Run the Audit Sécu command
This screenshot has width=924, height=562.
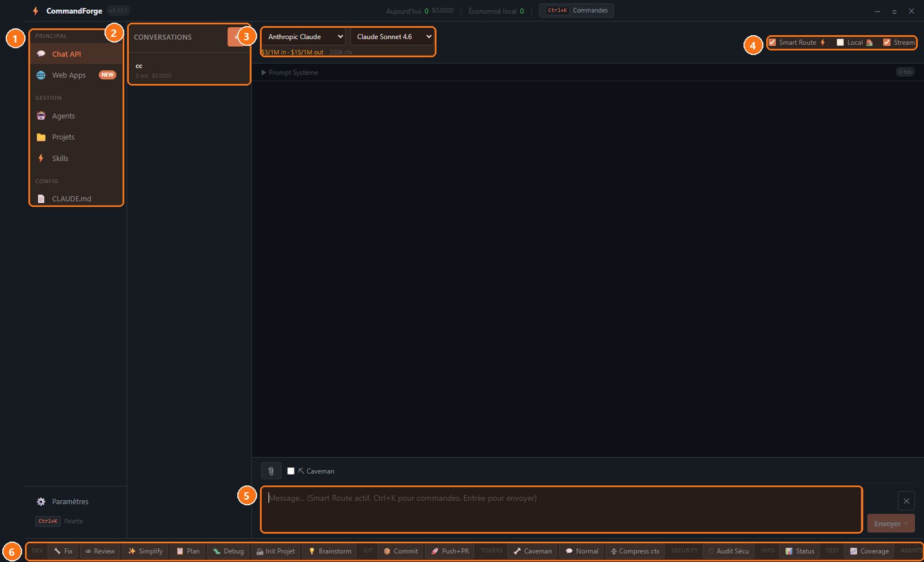[x=729, y=551]
